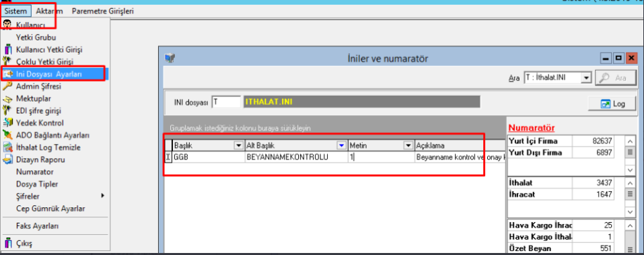Click the Yedek Kontrol icon
Image resolution: width=644 pixels, height=255 pixels.
click(x=7, y=122)
